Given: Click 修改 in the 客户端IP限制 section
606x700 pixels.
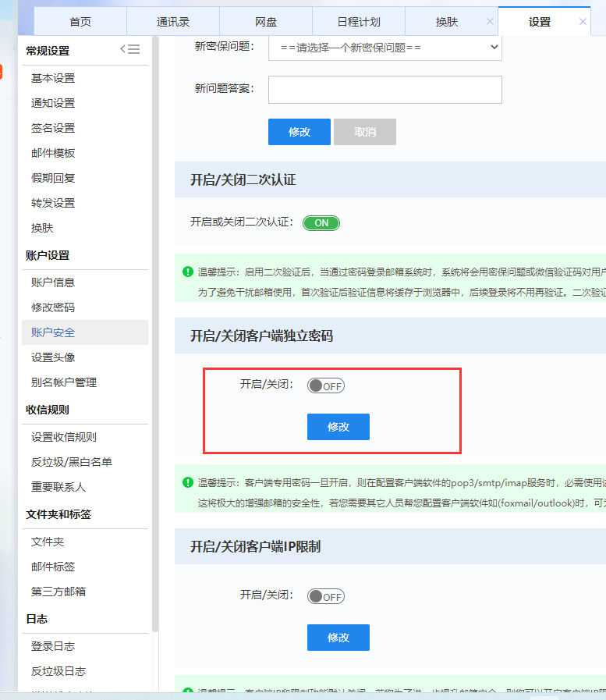Looking at the screenshot, I should point(338,638).
